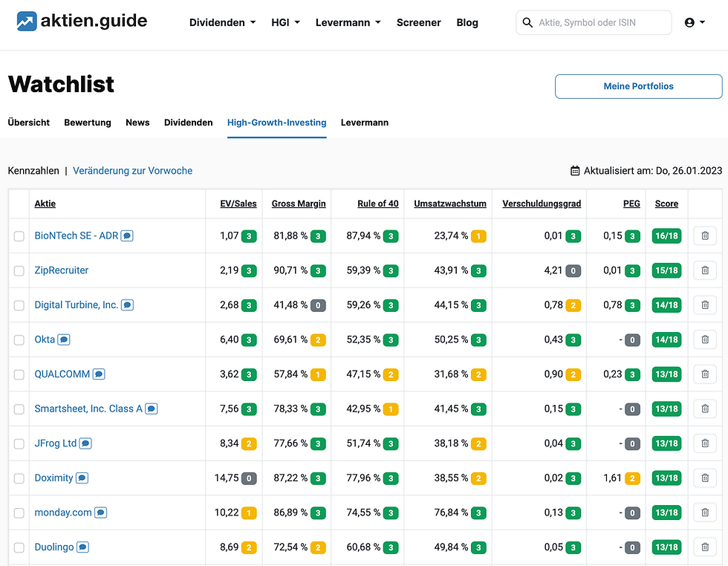Open the Screener page from navigation
Screen dimensions: 728x566
point(418,22)
